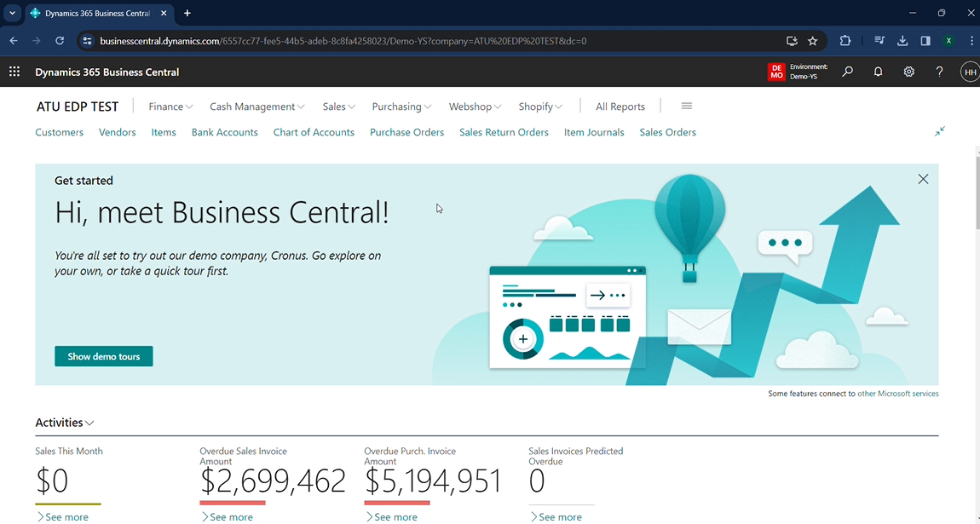Click the ATU EDP TEST company name
980x524 pixels.
78,107
